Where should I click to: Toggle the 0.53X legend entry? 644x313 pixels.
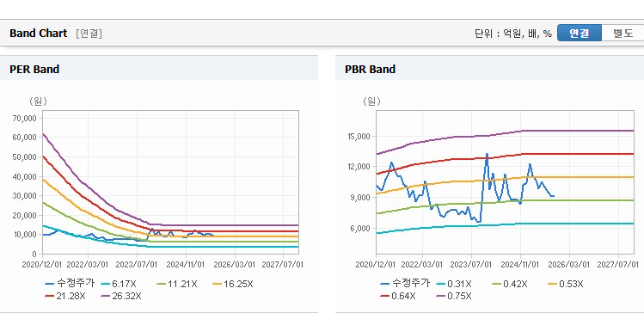click(x=566, y=284)
